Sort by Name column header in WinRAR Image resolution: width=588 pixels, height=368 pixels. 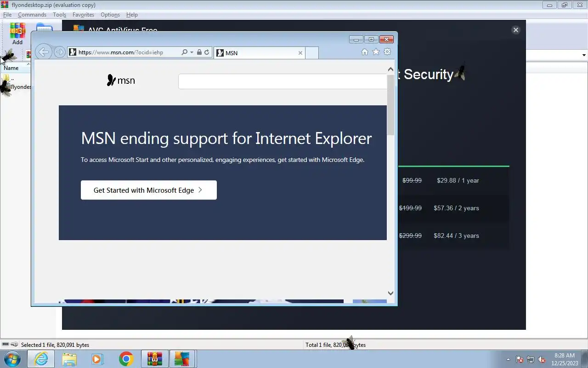coord(16,68)
